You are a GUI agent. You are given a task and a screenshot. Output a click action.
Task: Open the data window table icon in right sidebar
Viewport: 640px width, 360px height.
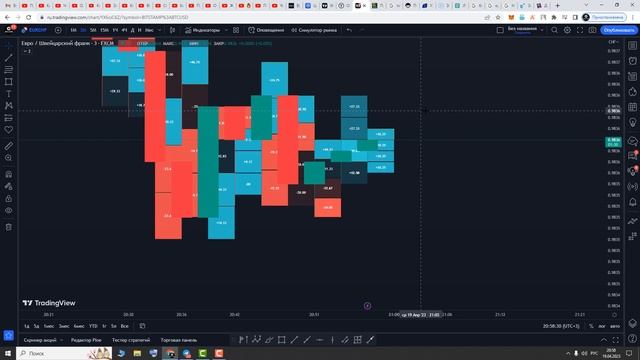pyautogui.click(x=632, y=107)
